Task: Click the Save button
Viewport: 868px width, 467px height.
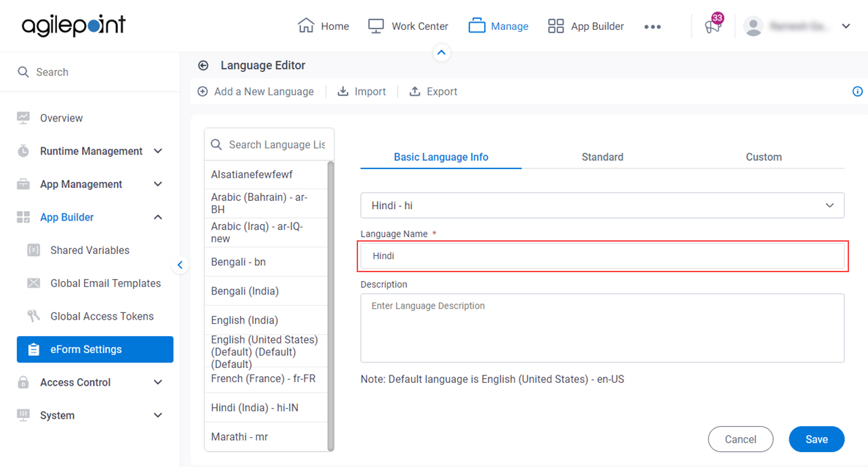Action: pos(816,439)
